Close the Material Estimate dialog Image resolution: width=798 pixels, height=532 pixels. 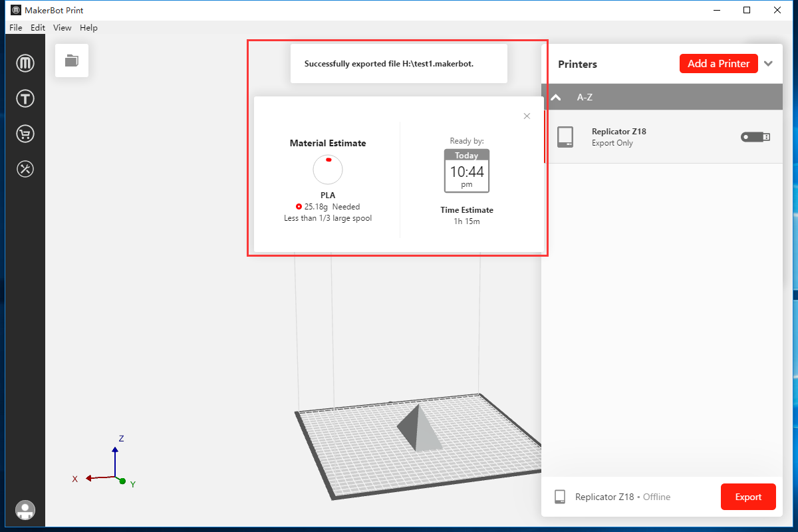click(x=527, y=116)
